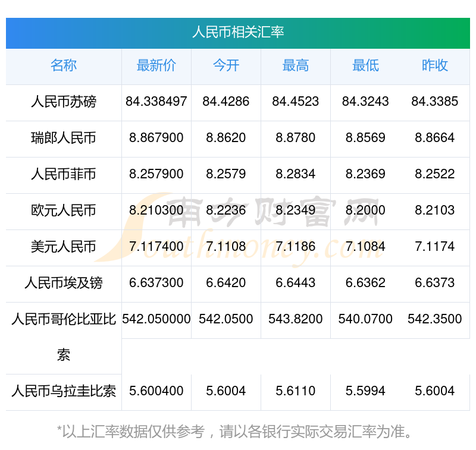Click the 最高 column header
This screenshot has width=476, height=450.
(x=295, y=65)
